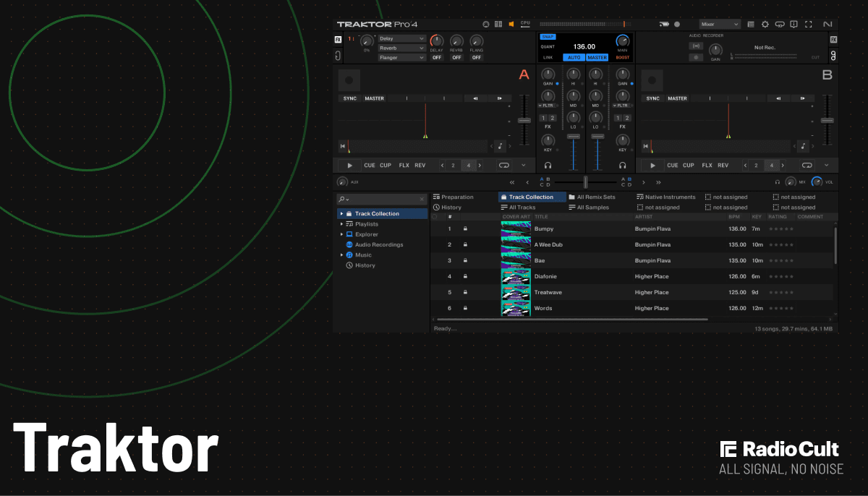Click Deck A music note icon

pyautogui.click(x=500, y=146)
